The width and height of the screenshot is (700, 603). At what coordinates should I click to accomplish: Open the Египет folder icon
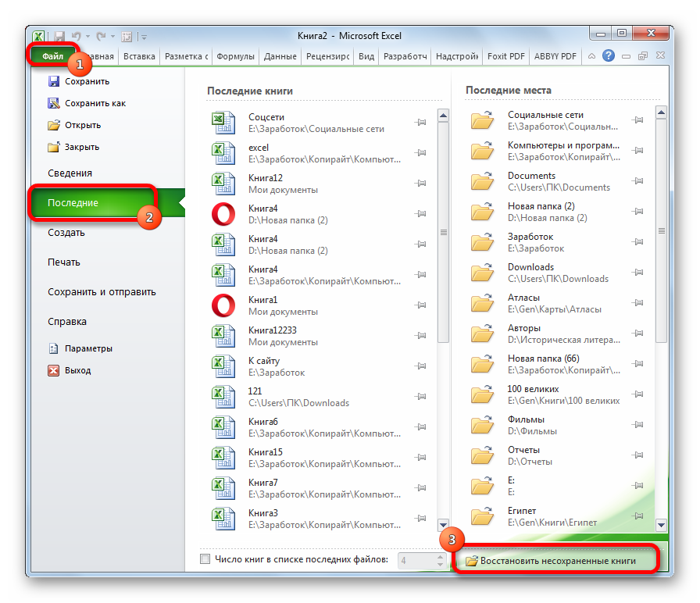[x=482, y=516]
